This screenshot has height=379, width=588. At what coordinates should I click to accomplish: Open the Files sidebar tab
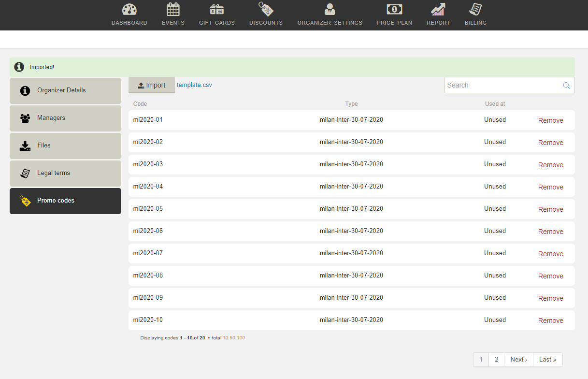click(x=65, y=146)
